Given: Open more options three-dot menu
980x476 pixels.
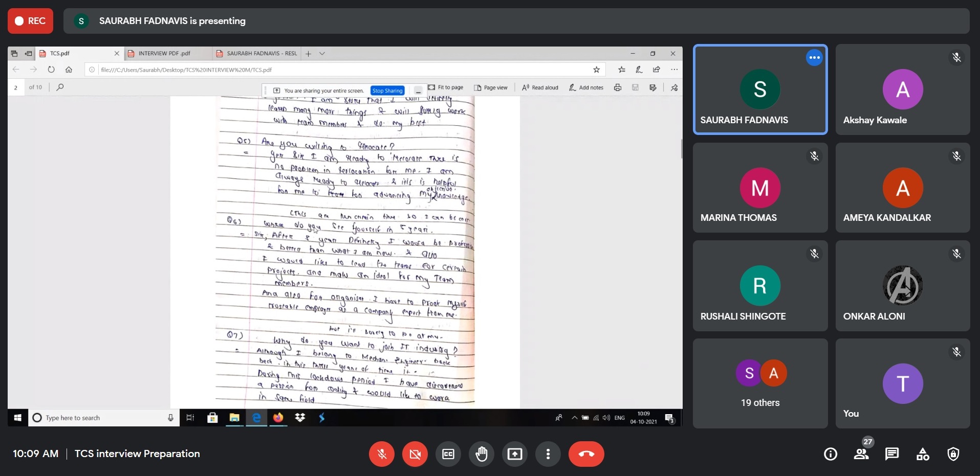Looking at the screenshot, I should click(548, 454).
